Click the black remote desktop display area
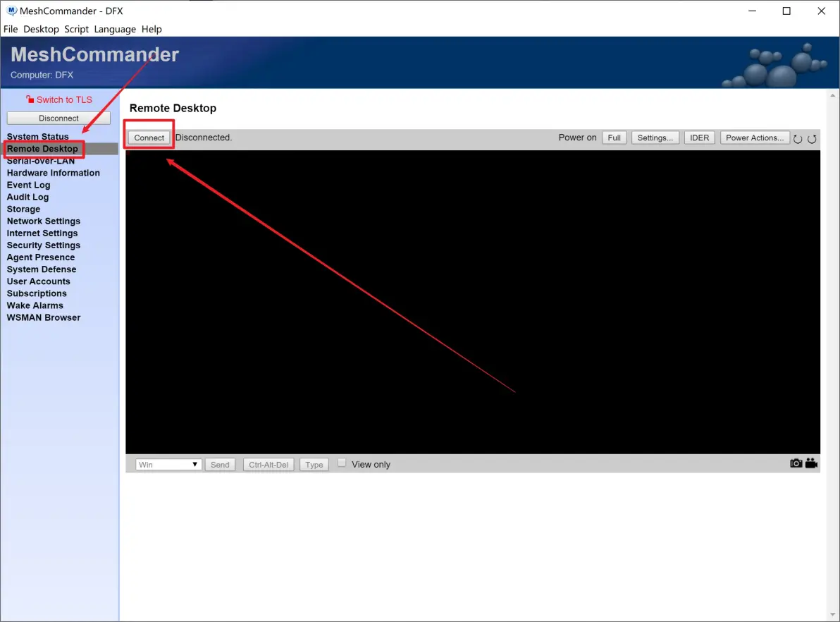840x622 pixels. pyautogui.click(x=472, y=302)
